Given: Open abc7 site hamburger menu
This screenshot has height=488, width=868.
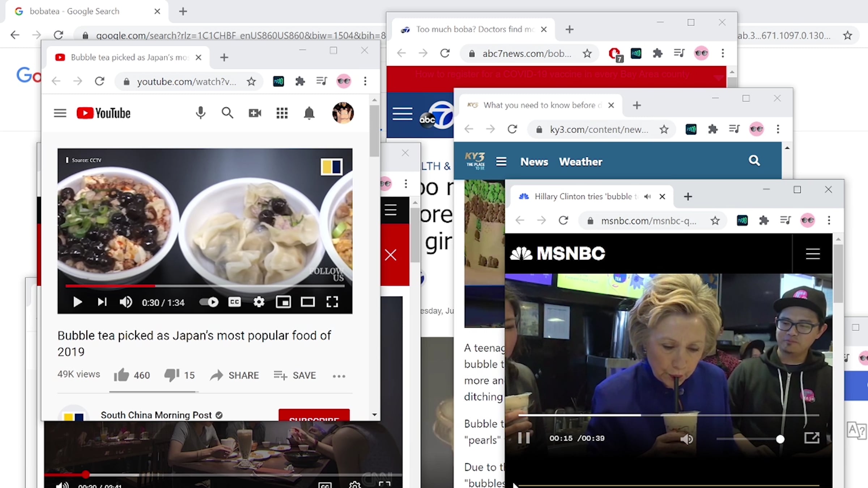Looking at the screenshot, I should [x=403, y=114].
